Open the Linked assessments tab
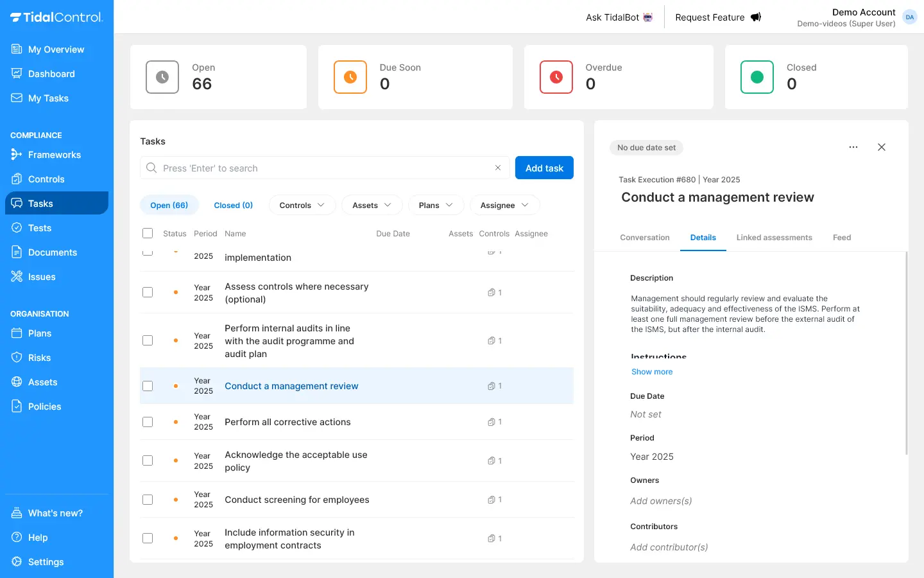The width and height of the screenshot is (924, 578). (774, 238)
